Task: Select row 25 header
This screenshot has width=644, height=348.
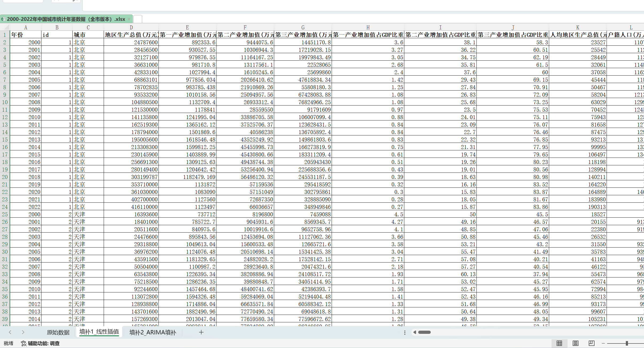Action: (x=5, y=214)
